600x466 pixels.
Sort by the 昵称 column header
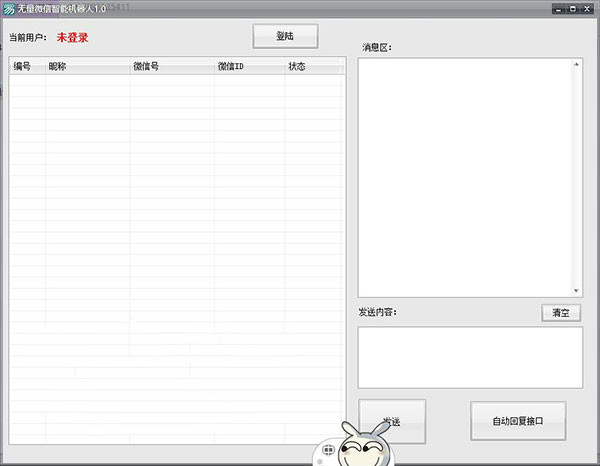88,66
